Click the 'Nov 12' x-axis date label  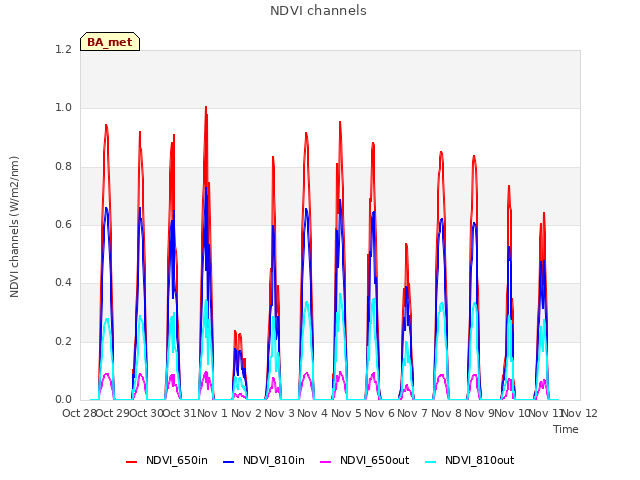[x=580, y=413]
